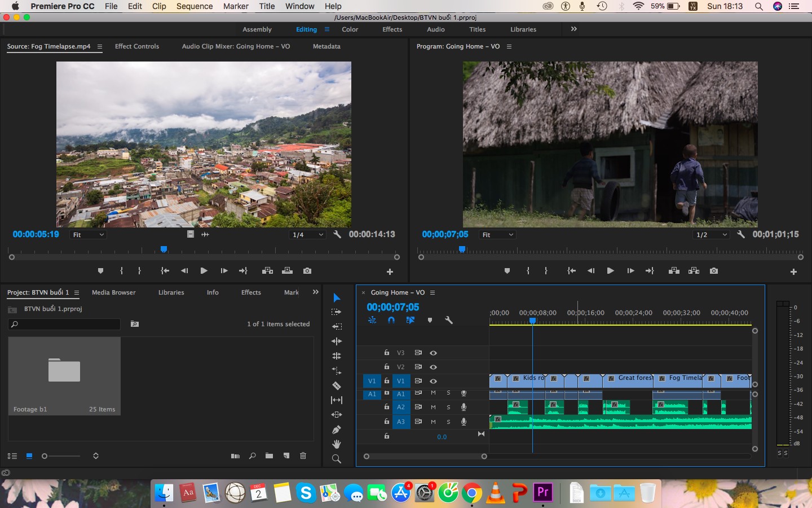Toggle V3 track output eye
The height and width of the screenshot is (508, 812).
433,353
